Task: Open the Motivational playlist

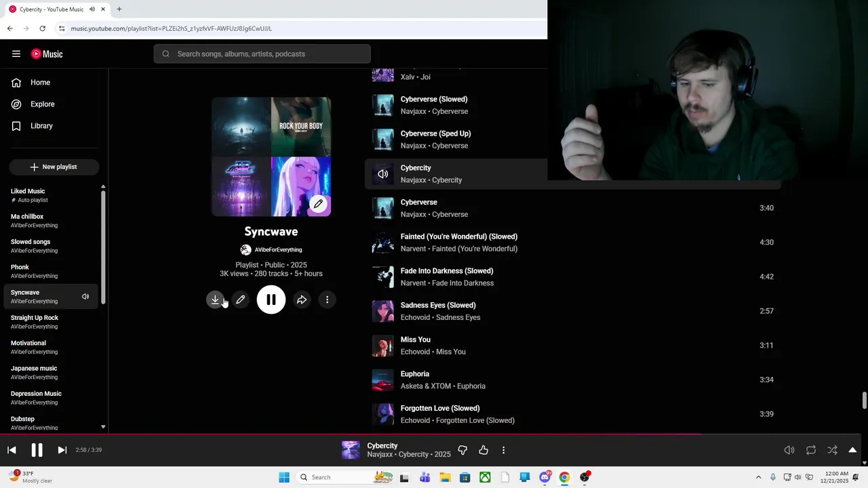Action: click(52, 347)
